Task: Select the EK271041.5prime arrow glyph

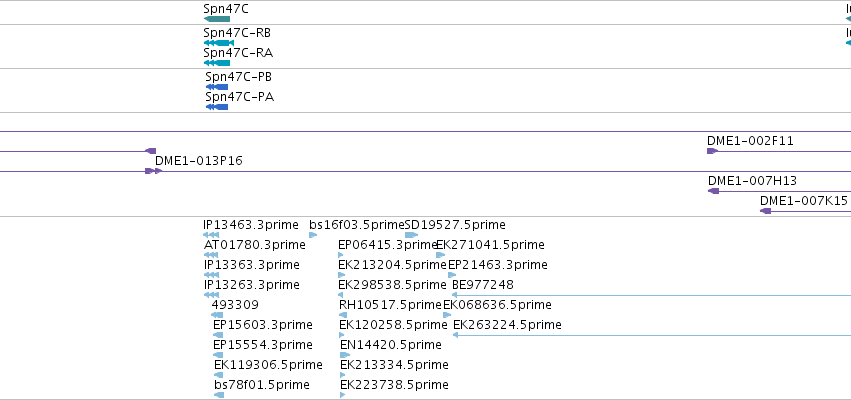Action: pyautogui.click(x=441, y=255)
